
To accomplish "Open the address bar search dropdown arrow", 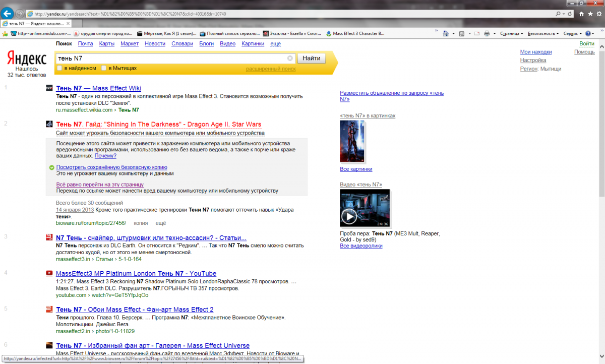I will [563, 14].
